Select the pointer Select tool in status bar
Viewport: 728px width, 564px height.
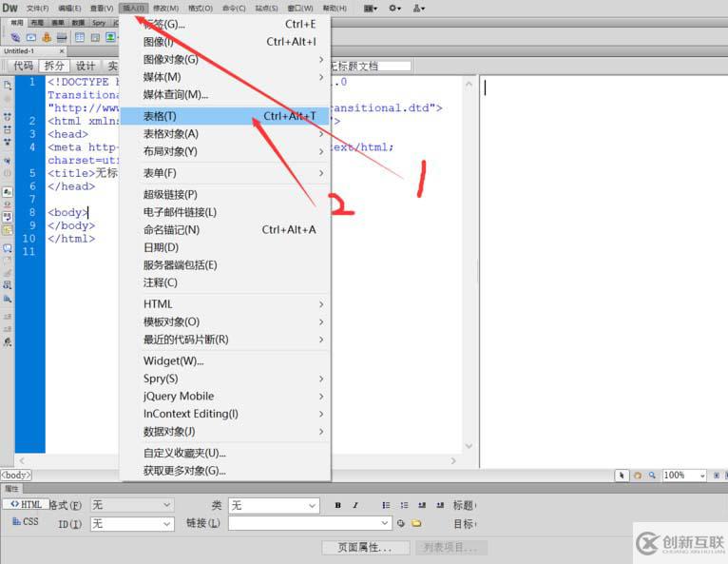pos(622,476)
